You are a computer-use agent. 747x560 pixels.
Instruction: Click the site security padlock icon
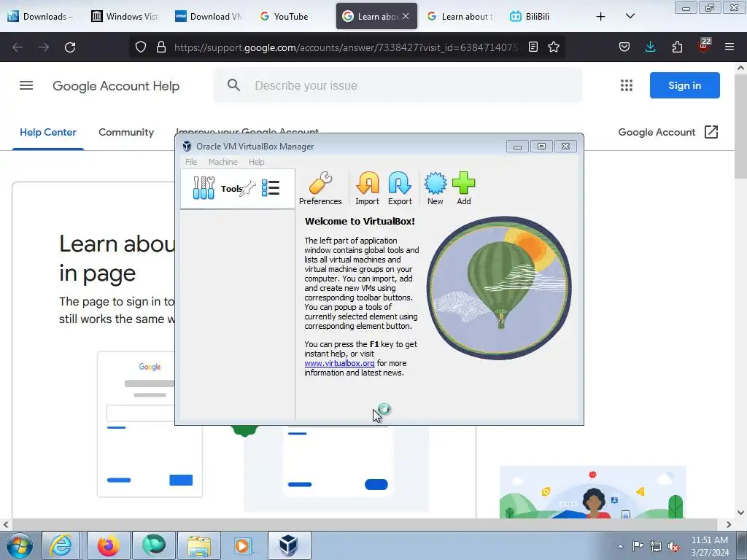click(161, 47)
